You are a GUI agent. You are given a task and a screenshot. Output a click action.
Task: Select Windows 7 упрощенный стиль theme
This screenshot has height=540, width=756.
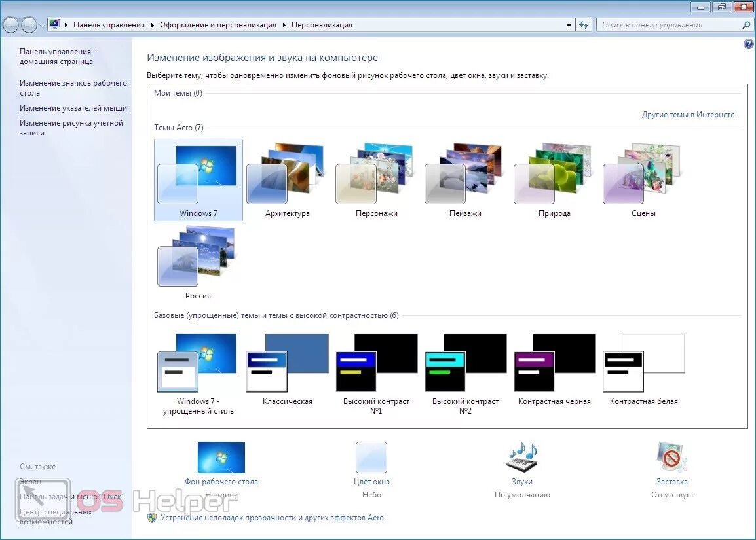tap(198, 374)
